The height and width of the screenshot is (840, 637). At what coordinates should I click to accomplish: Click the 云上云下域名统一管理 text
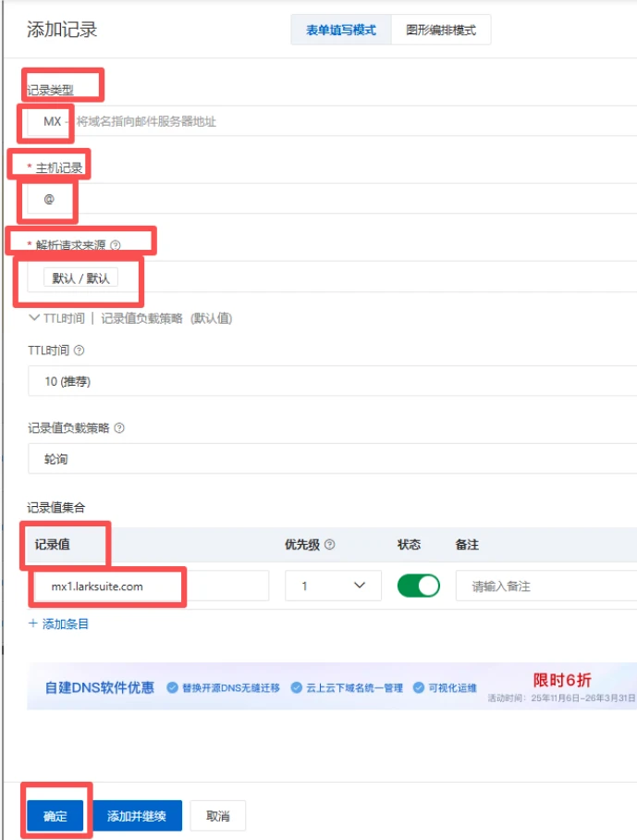point(354,688)
